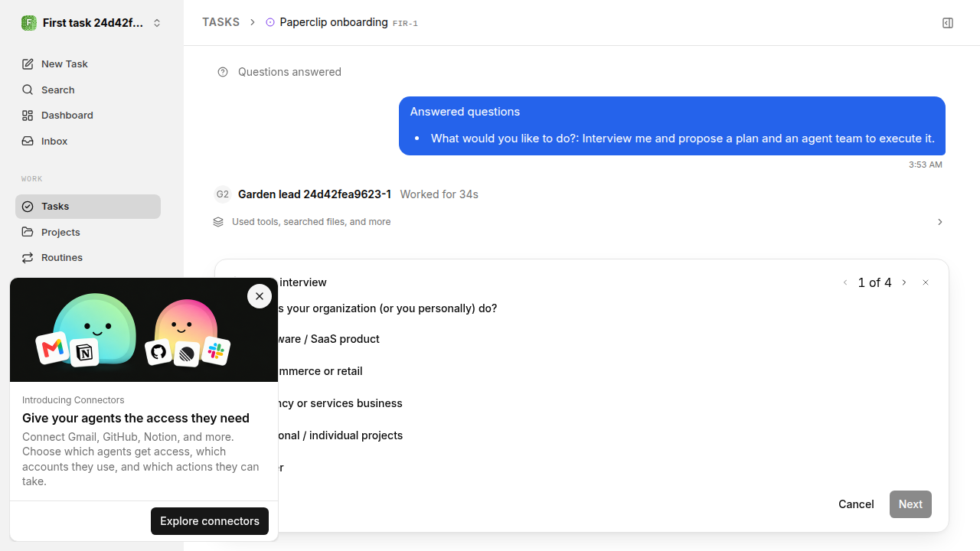Open the Dashboard grid icon

pyautogui.click(x=28, y=116)
